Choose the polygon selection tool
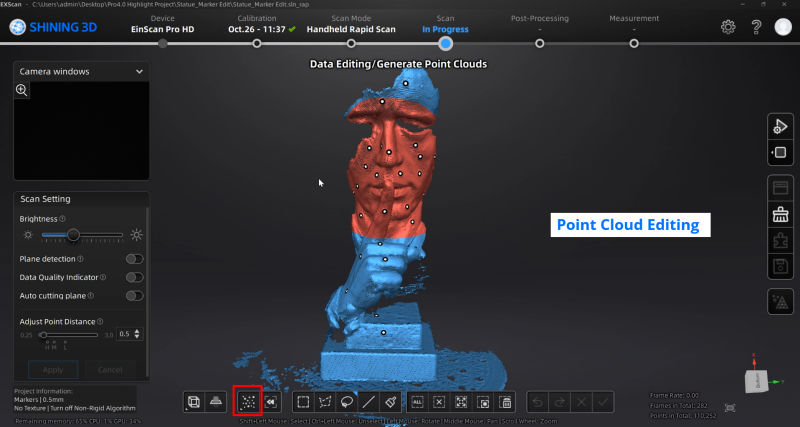Viewport: 800px width, 427px height. (325, 402)
